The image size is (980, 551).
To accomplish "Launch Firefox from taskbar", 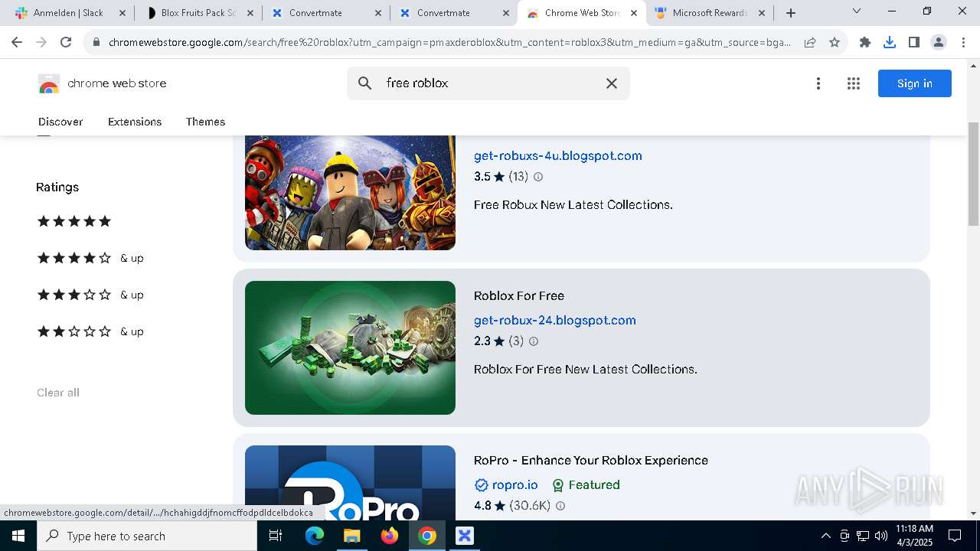I will [390, 536].
